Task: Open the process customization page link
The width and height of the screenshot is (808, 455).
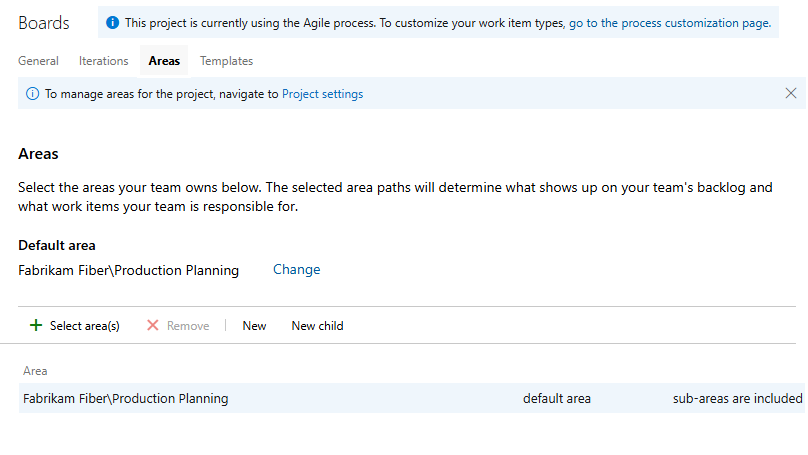Action: (x=670, y=23)
